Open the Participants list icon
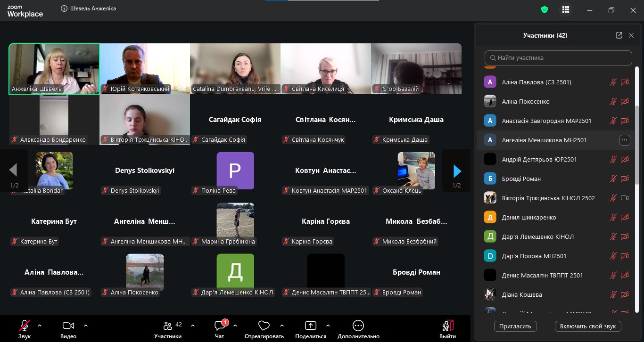Image resolution: width=644 pixels, height=342 pixels. pyautogui.click(x=168, y=326)
